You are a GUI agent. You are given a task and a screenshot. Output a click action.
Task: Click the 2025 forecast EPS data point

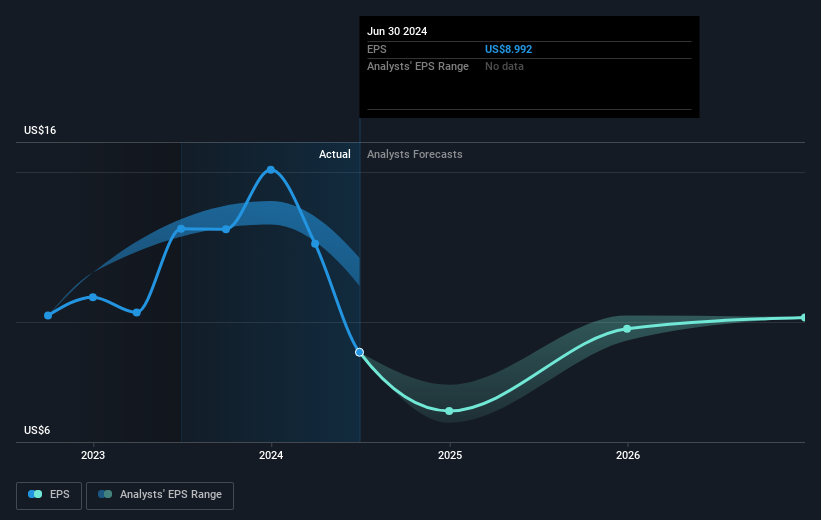point(449,411)
